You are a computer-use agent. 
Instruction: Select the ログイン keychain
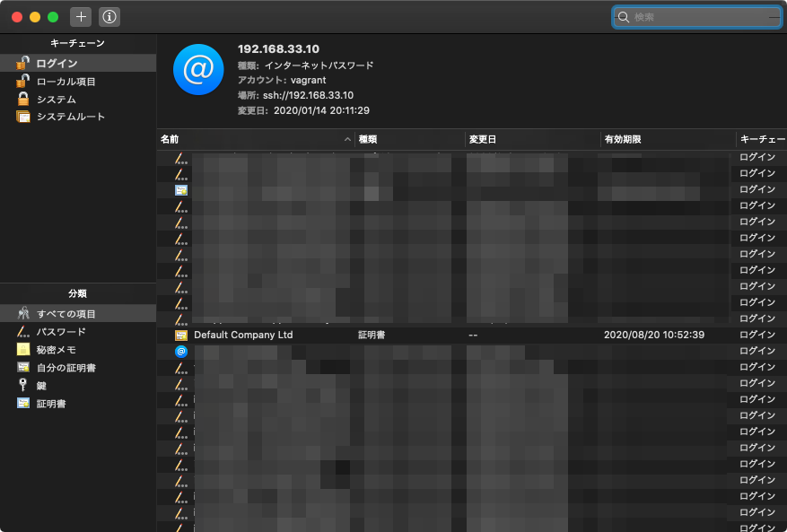(x=78, y=63)
